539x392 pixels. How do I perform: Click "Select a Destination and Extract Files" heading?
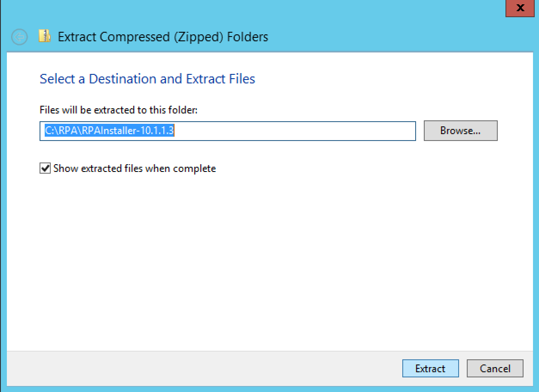[147, 79]
